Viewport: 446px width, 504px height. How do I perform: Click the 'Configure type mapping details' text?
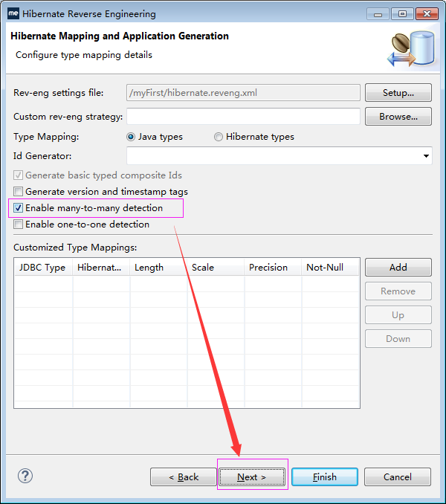tap(84, 55)
